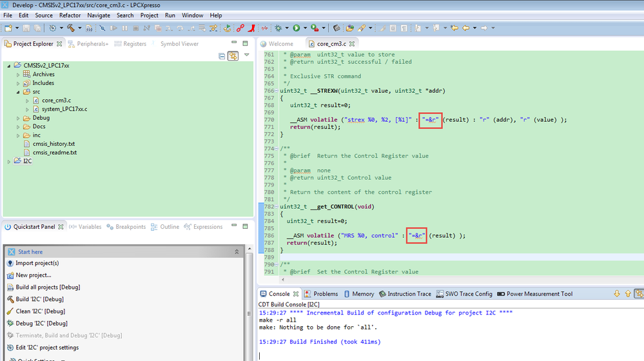The width and height of the screenshot is (644, 361).
Task: Expand the Archives tree node
Action: (18, 75)
